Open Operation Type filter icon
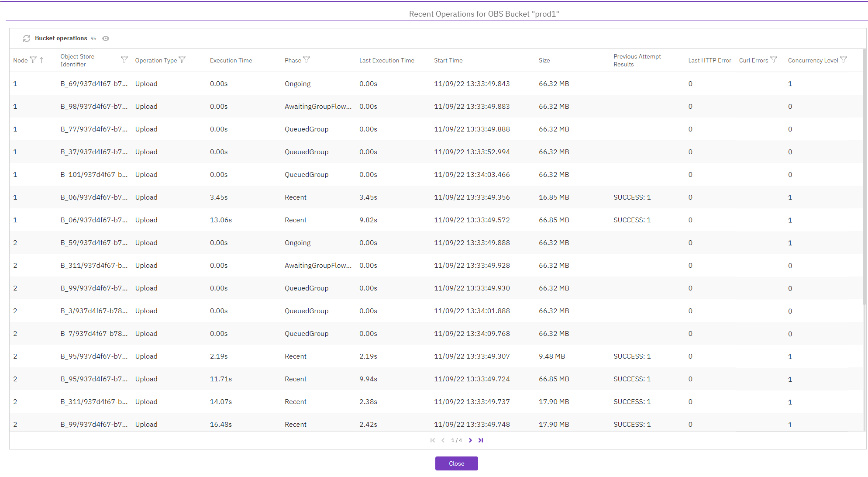Viewport: 868px width, 477px height. point(183,59)
